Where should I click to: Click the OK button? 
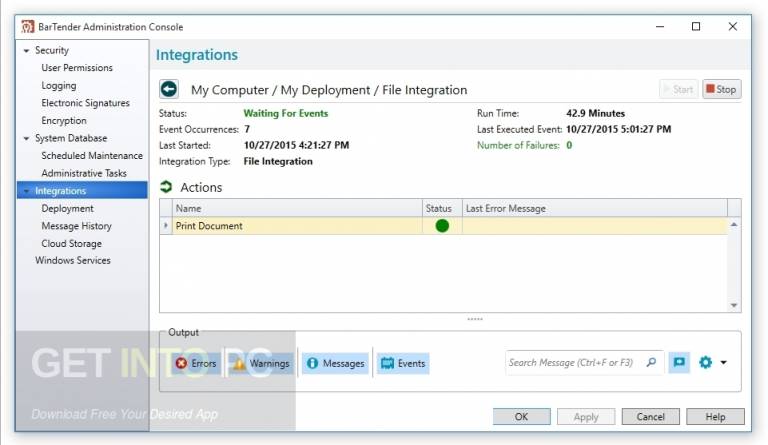pyautogui.click(x=522, y=417)
